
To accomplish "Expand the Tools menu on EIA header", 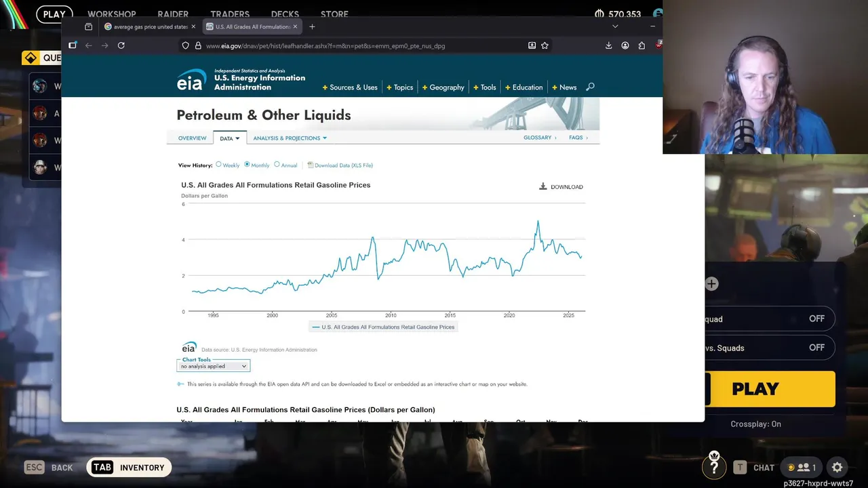I will click(x=485, y=87).
